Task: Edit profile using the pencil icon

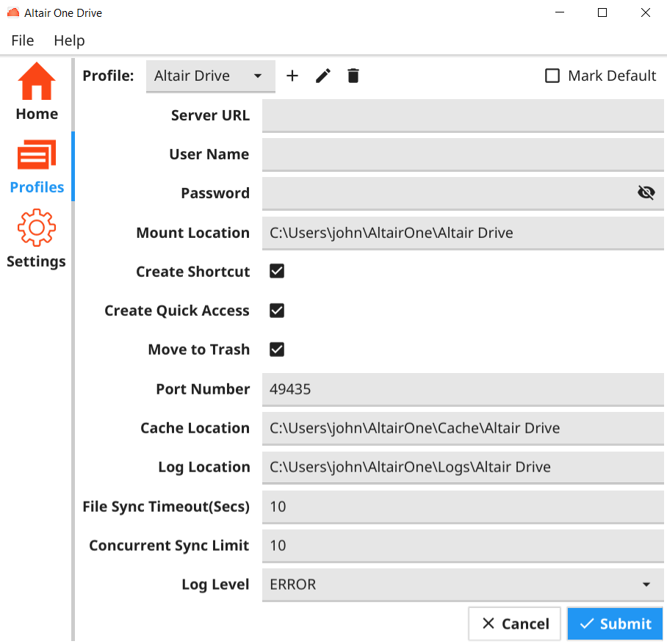Action: point(323,76)
